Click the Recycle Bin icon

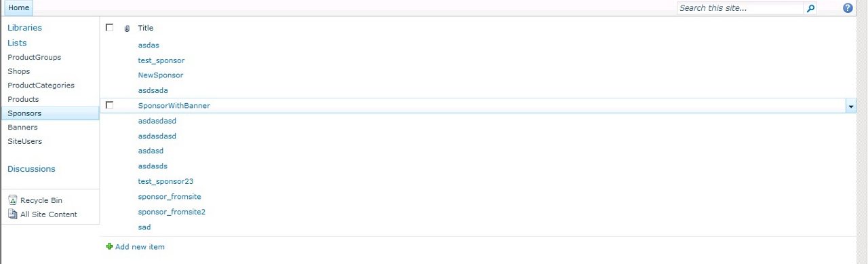13,200
